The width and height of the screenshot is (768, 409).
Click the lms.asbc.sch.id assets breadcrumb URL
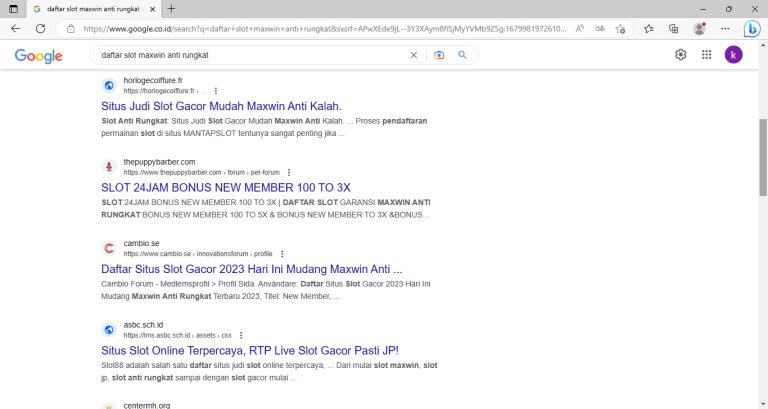[177, 336]
